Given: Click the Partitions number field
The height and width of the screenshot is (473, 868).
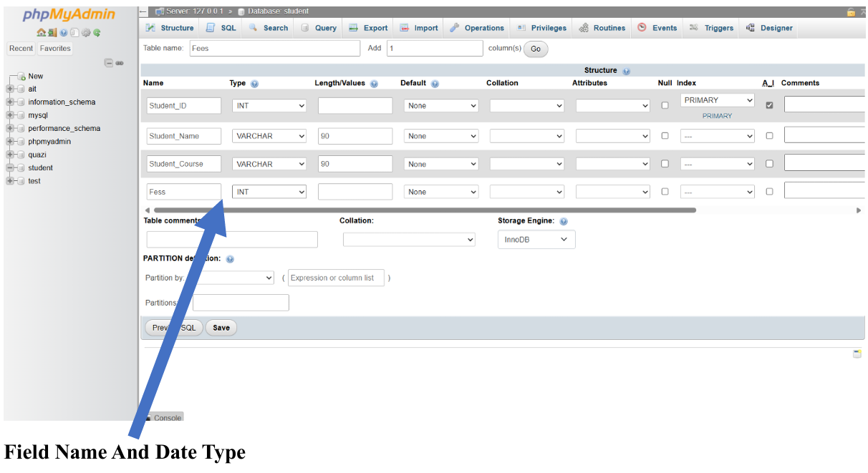Looking at the screenshot, I should (241, 303).
